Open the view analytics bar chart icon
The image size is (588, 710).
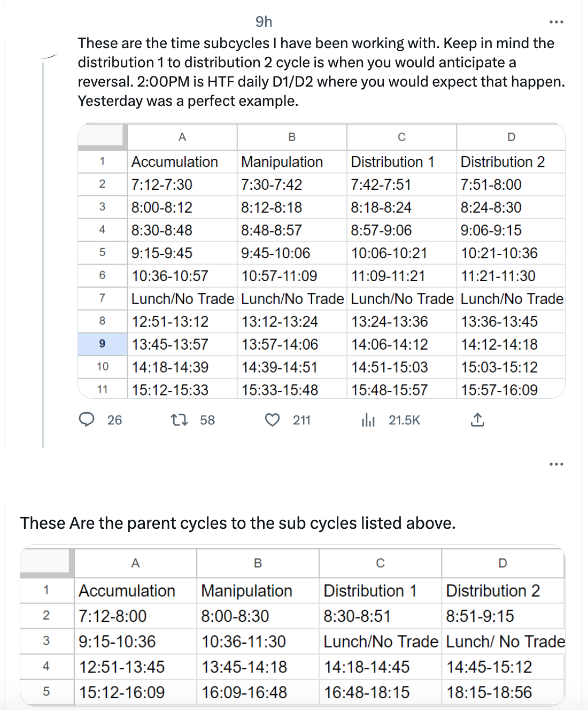pyautogui.click(x=368, y=420)
